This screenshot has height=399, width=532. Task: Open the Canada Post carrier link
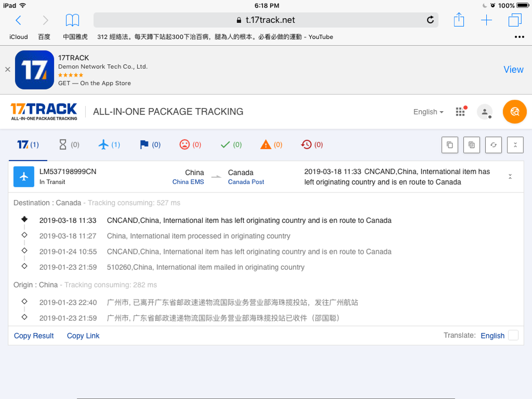click(246, 182)
